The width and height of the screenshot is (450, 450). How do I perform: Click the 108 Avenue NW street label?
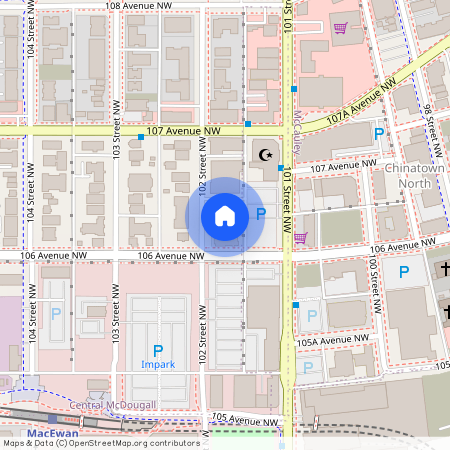pyautogui.click(x=139, y=6)
